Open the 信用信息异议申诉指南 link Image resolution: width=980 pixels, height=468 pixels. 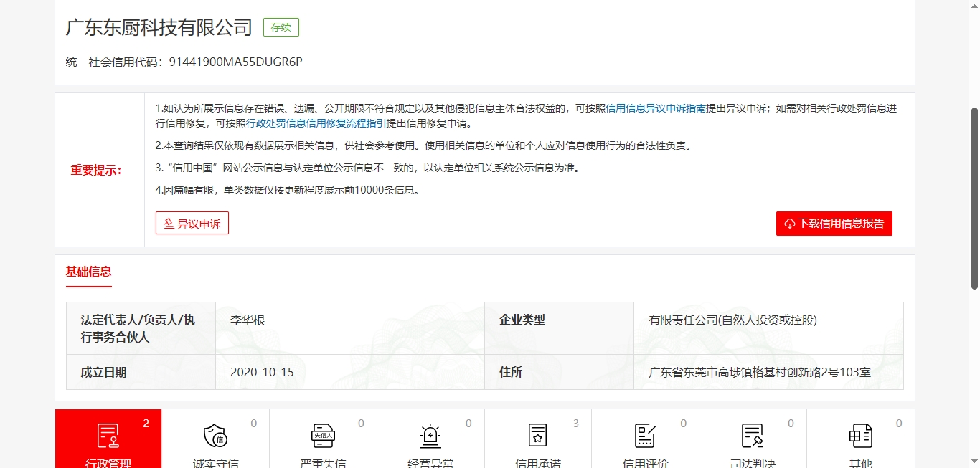656,109
